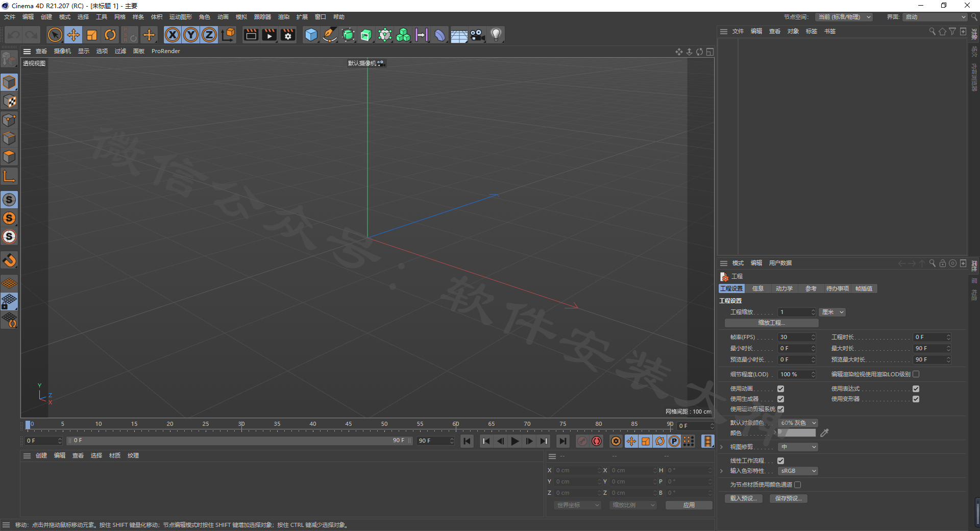The width and height of the screenshot is (980, 531).
Task: Switch to Model mode
Action: 9,82
